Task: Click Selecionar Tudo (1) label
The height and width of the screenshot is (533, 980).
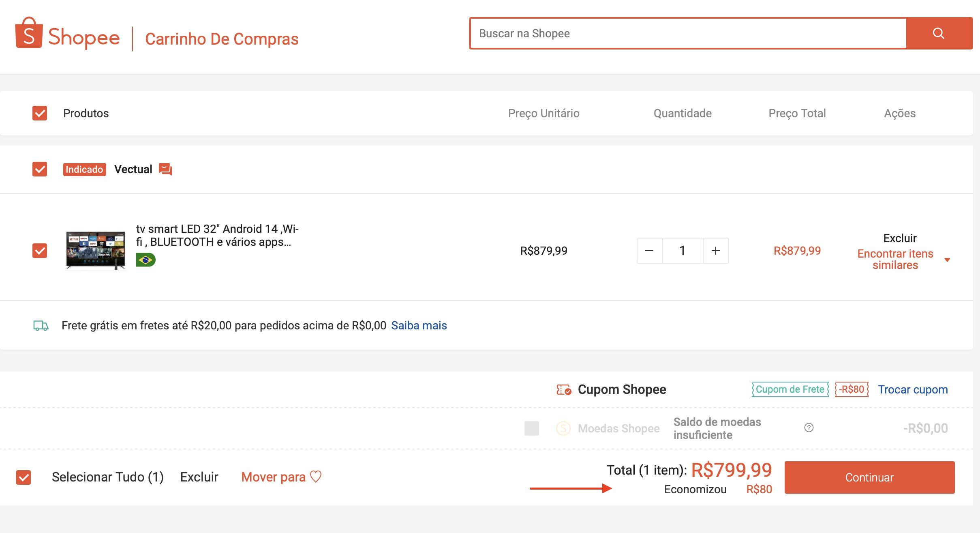Action: click(x=108, y=477)
